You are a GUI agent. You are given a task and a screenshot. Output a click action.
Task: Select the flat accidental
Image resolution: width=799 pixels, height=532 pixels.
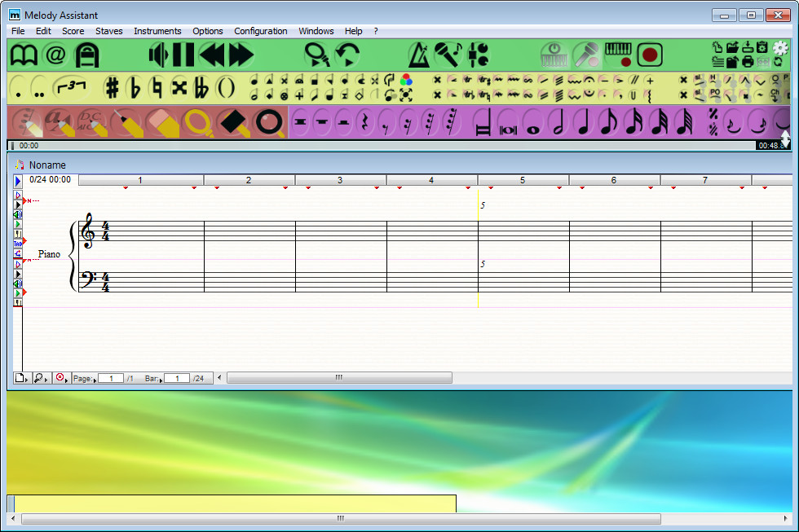coord(134,88)
